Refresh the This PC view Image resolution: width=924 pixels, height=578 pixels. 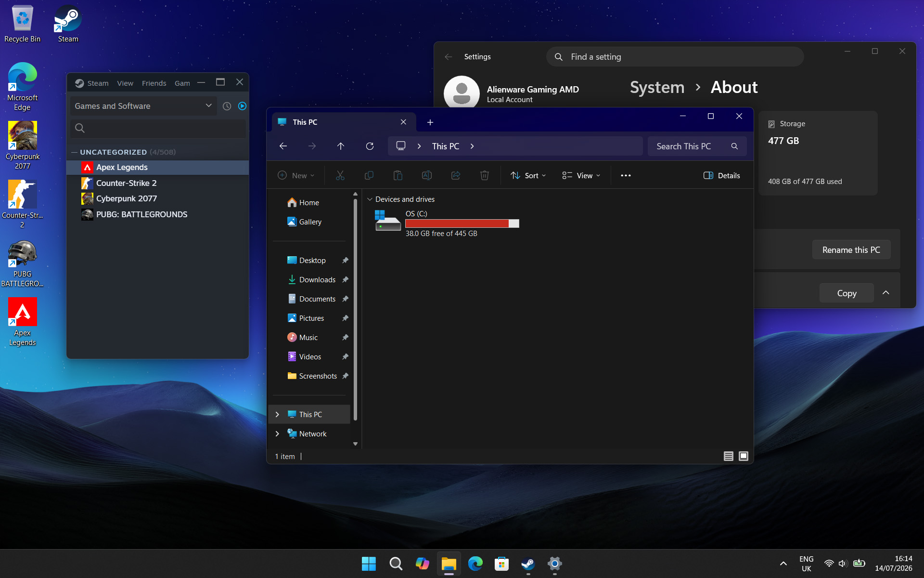(x=370, y=146)
